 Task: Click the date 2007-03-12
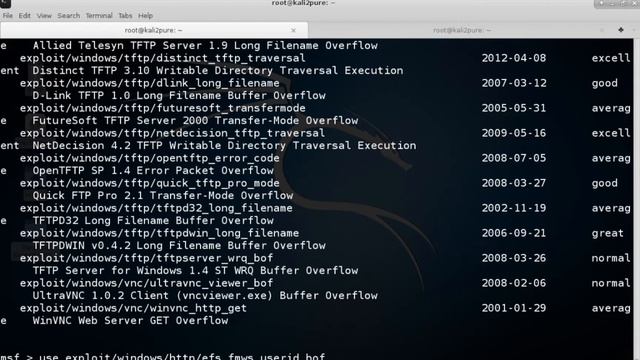(x=514, y=83)
